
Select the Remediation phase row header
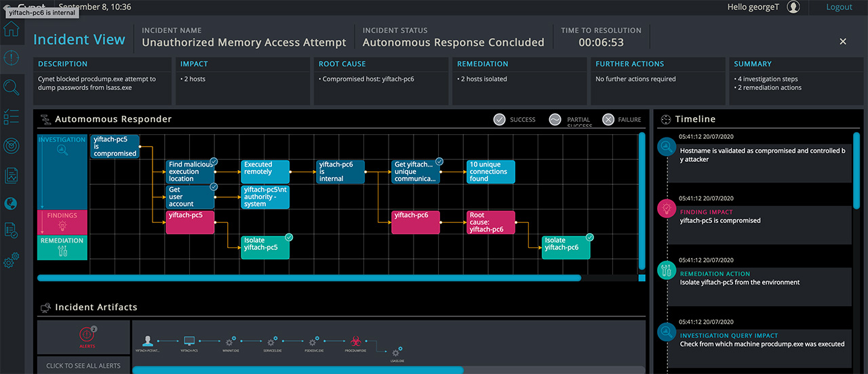pos(62,247)
